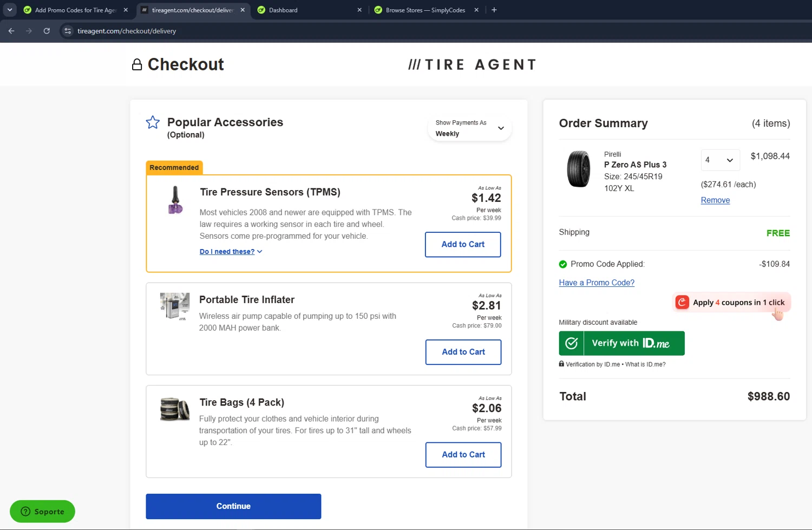
Task: Click the Tire Agent logo
Action: tap(472, 65)
